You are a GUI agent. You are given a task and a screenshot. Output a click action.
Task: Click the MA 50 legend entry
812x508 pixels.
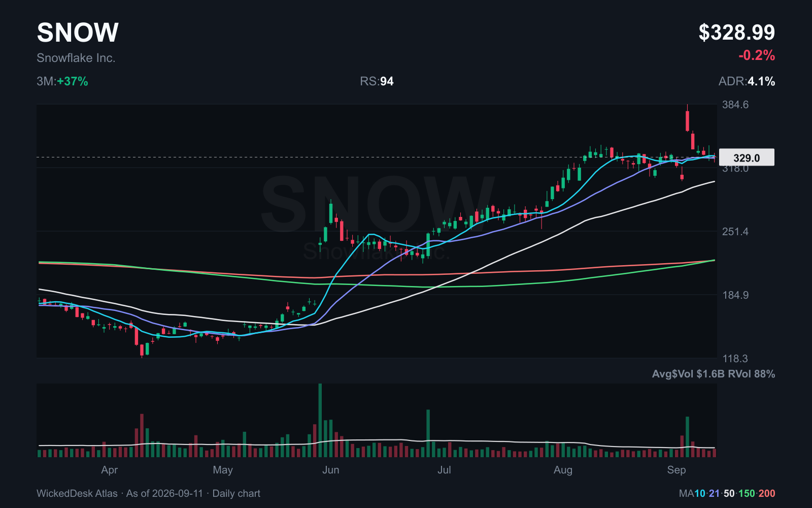[729, 493]
